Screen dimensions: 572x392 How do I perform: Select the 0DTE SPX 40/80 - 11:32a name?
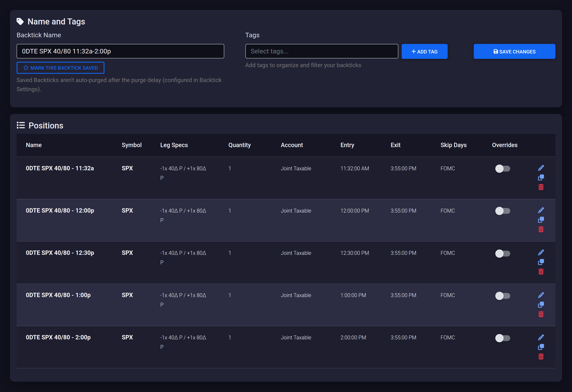[x=60, y=168]
